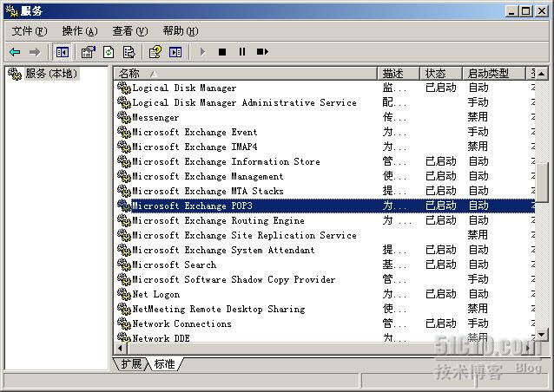
Task: Click the Forward arrow toolbar icon
Action: tap(35, 52)
